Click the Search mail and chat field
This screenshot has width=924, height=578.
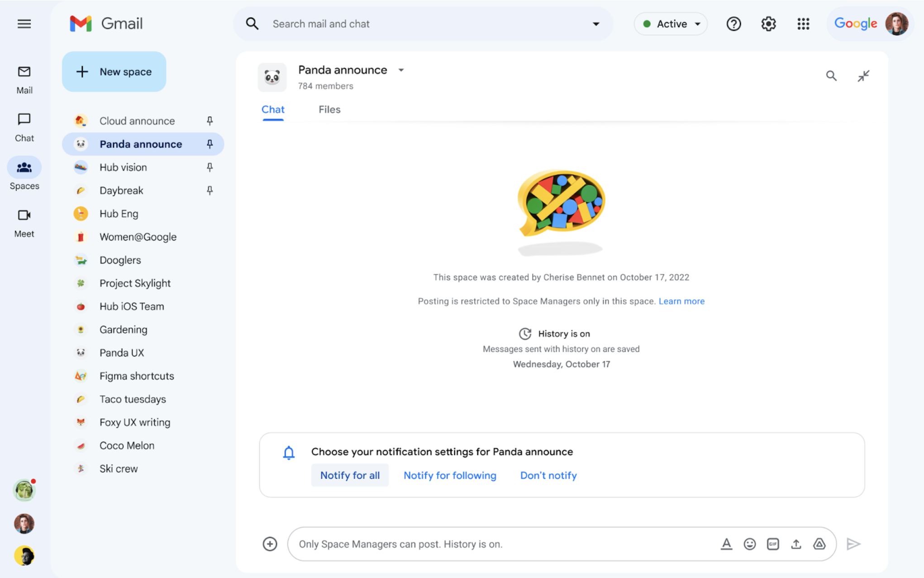point(407,24)
